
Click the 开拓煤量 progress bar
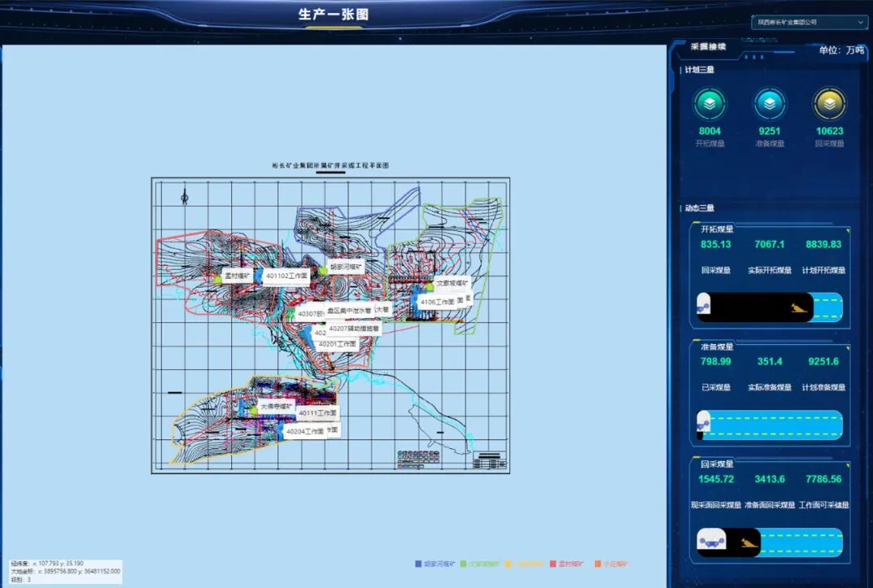click(770, 307)
